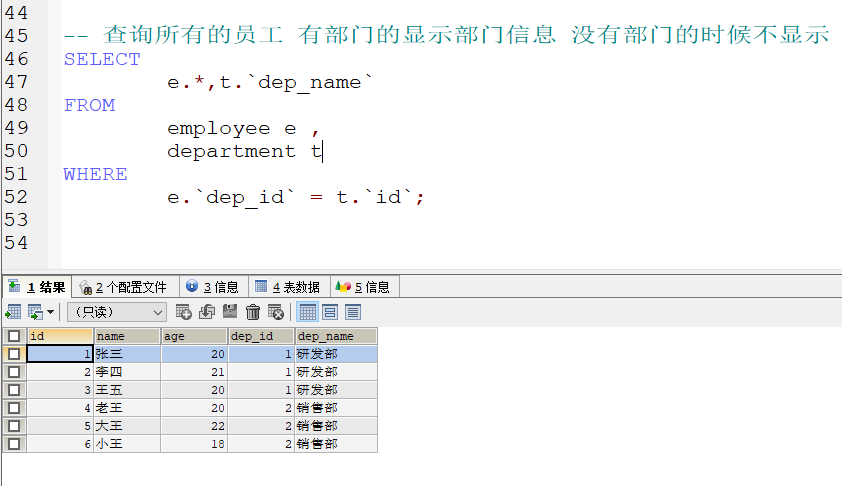The image size is (842, 486).
Task: Select age cell 21 in 李四 row
Action: click(x=194, y=372)
